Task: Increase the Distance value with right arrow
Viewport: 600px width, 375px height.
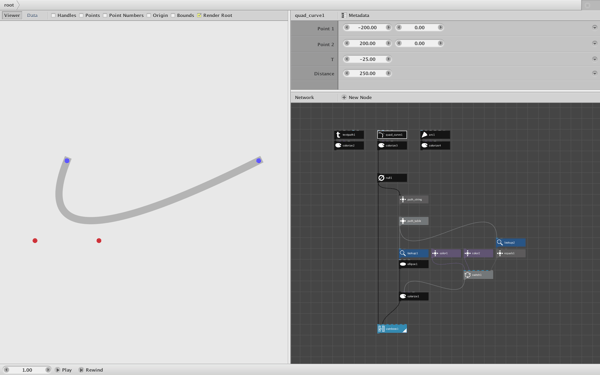Action: click(x=388, y=73)
